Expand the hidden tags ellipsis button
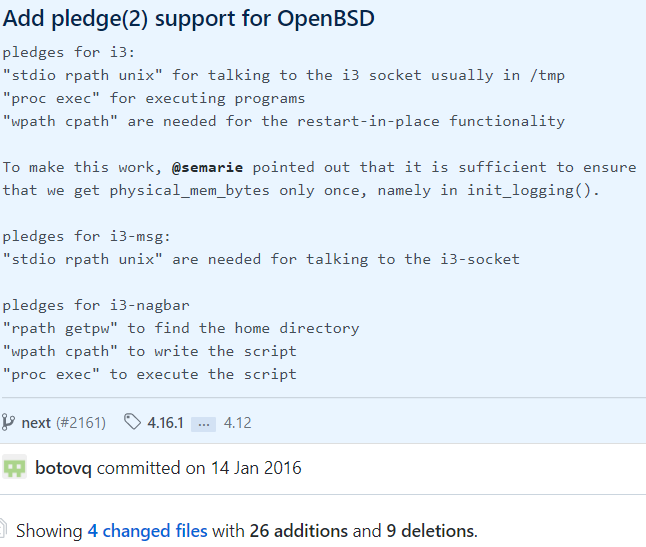This screenshot has height=547, width=646. [204, 423]
